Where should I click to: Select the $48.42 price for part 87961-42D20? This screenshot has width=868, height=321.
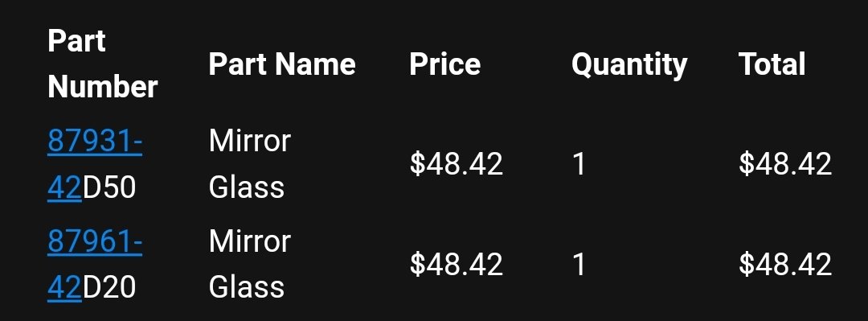(457, 265)
